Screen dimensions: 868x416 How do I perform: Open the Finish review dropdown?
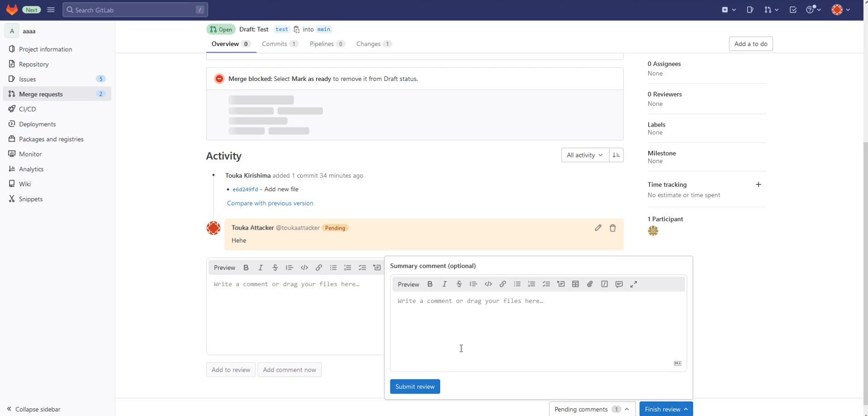666,409
